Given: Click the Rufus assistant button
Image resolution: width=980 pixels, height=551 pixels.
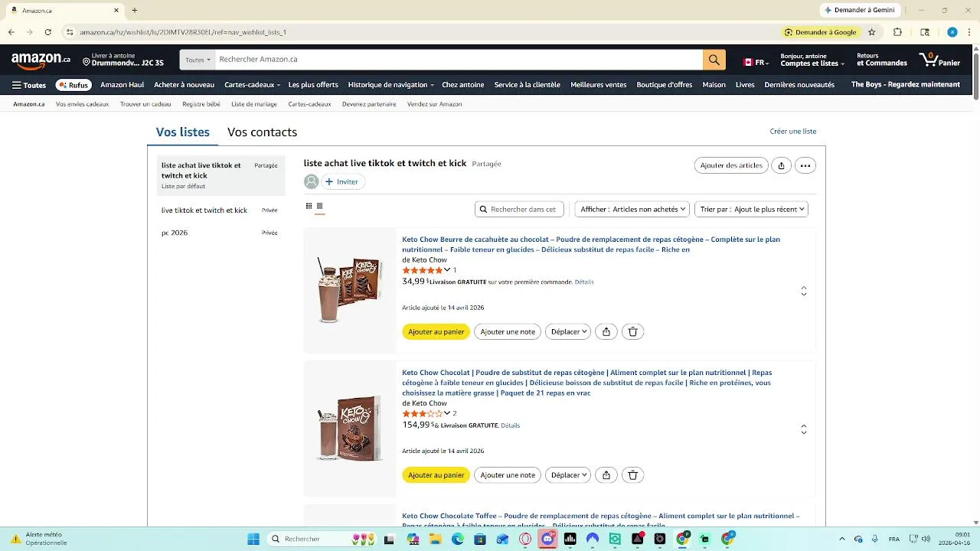Looking at the screenshot, I should 73,85.
